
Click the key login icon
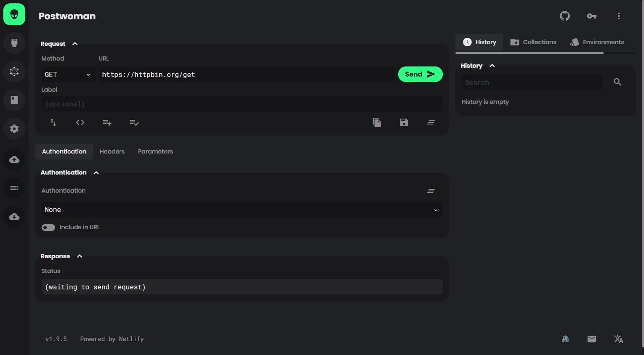coord(592,16)
